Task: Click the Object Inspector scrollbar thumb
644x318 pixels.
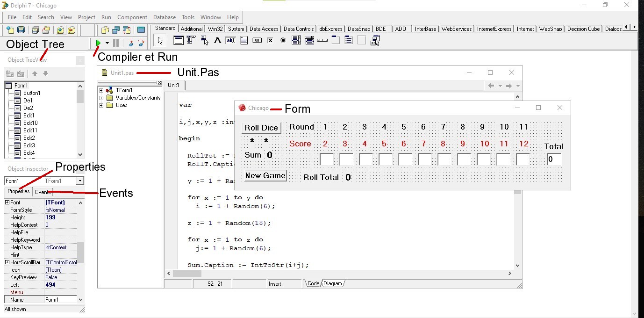Action: [x=80, y=253]
